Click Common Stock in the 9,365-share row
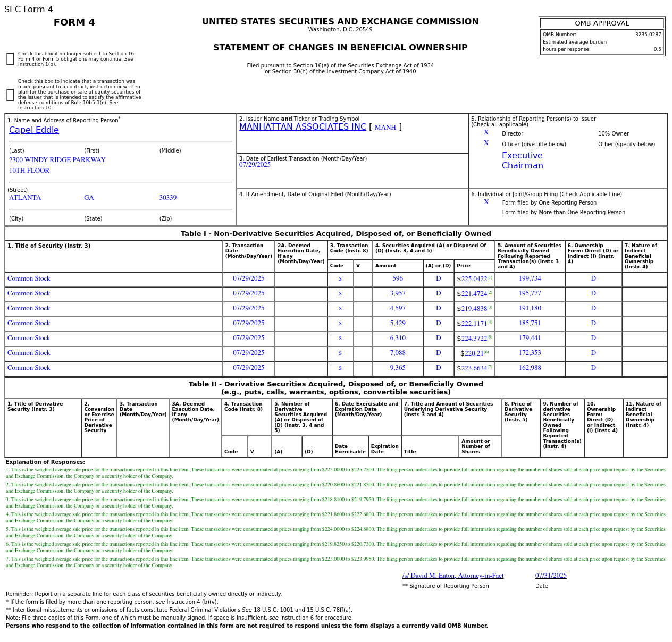This screenshot has width=672, height=642. [x=29, y=368]
